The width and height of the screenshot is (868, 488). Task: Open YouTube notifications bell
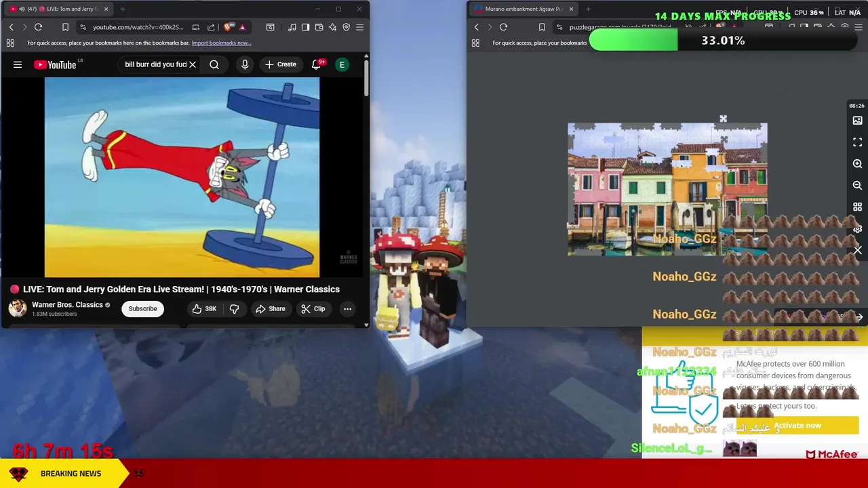click(x=316, y=64)
